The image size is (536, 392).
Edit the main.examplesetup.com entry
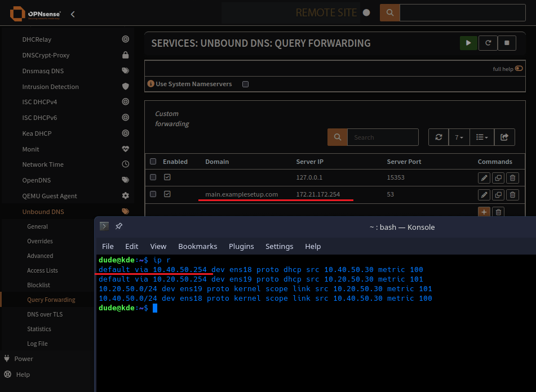(x=484, y=195)
